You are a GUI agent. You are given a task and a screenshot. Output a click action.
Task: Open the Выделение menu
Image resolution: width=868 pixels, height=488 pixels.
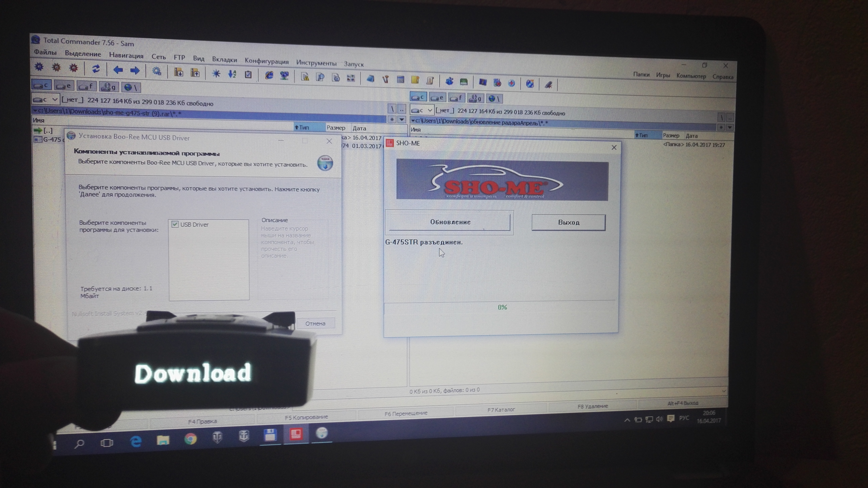pyautogui.click(x=83, y=54)
